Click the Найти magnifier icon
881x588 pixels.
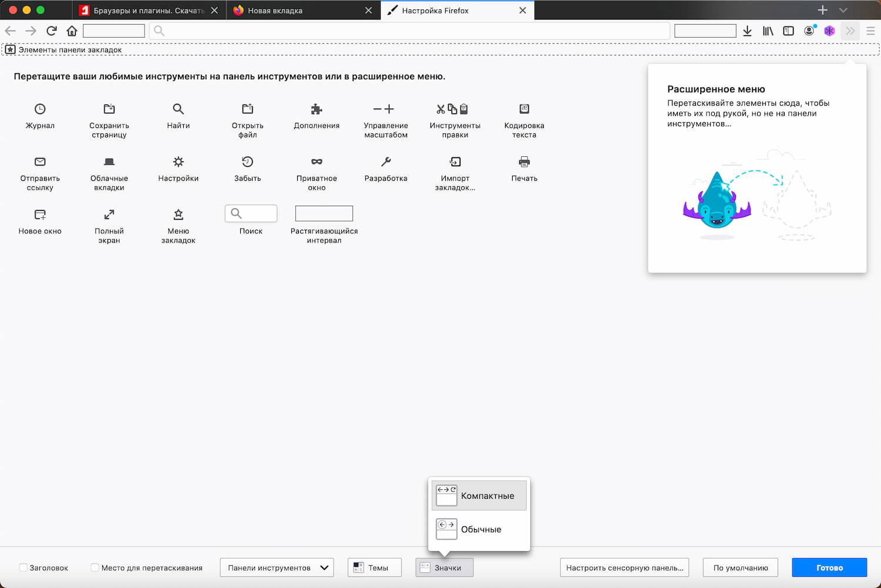coord(179,109)
